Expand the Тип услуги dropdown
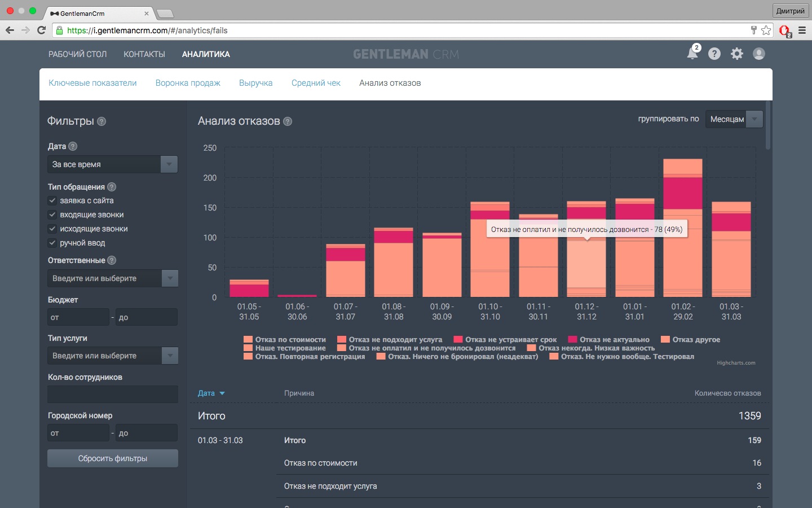The width and height of the screenshot is (812, 508). click(170, 356)
